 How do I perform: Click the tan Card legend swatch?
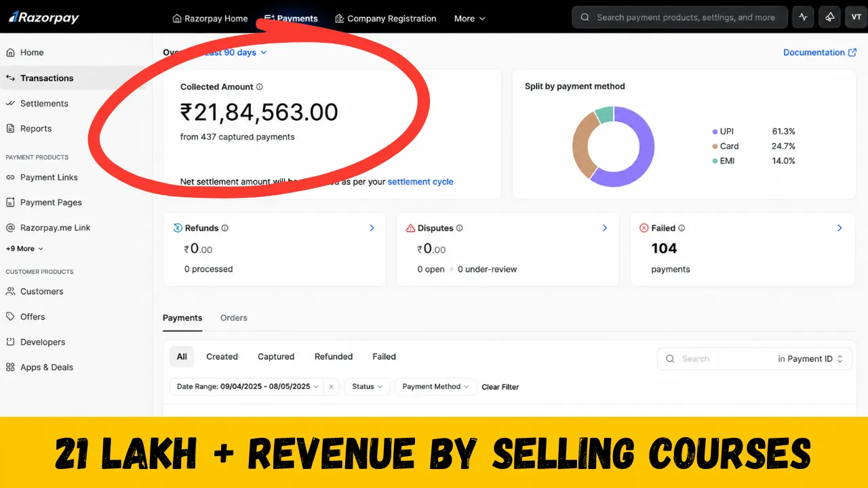pos(715,146)
